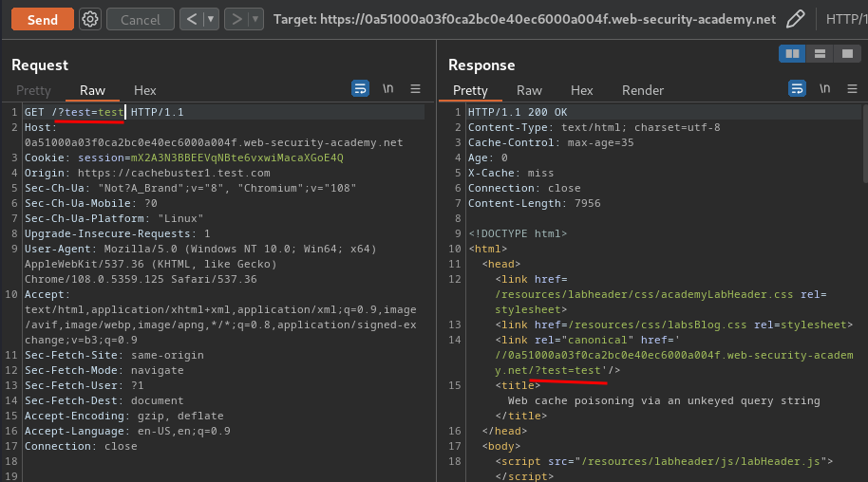
Task: Click the Sec-Fetch-Mode navigate line
Action: 104,370
